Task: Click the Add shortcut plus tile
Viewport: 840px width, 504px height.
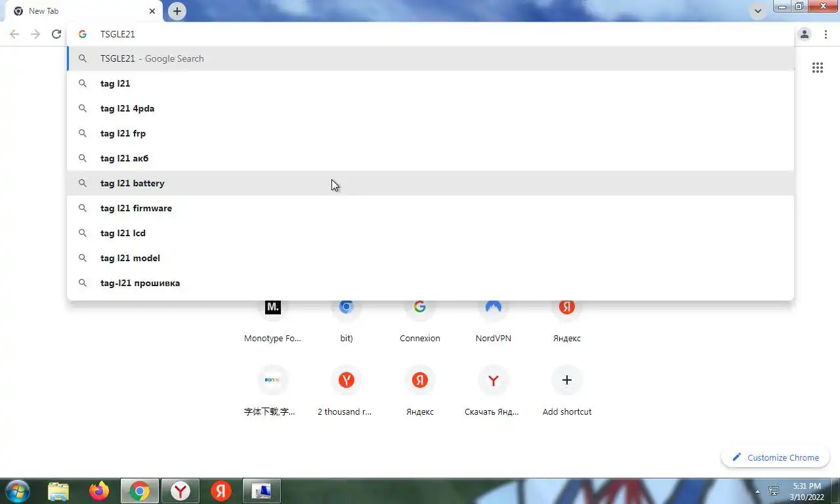Action: click(x=567, y=391)
